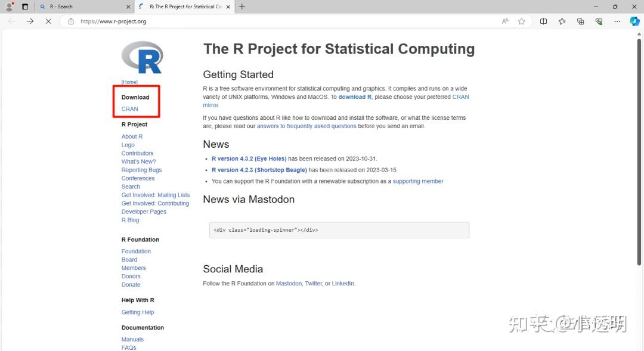The height and width of the screenshot is (351, 644).
Task: Click the R logo image
Action: pyautogui.click(x=142, y=58)
